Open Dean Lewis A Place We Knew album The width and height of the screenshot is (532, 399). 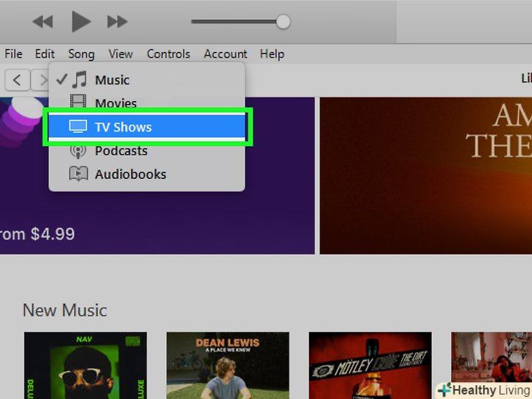[x=228, y=365]
